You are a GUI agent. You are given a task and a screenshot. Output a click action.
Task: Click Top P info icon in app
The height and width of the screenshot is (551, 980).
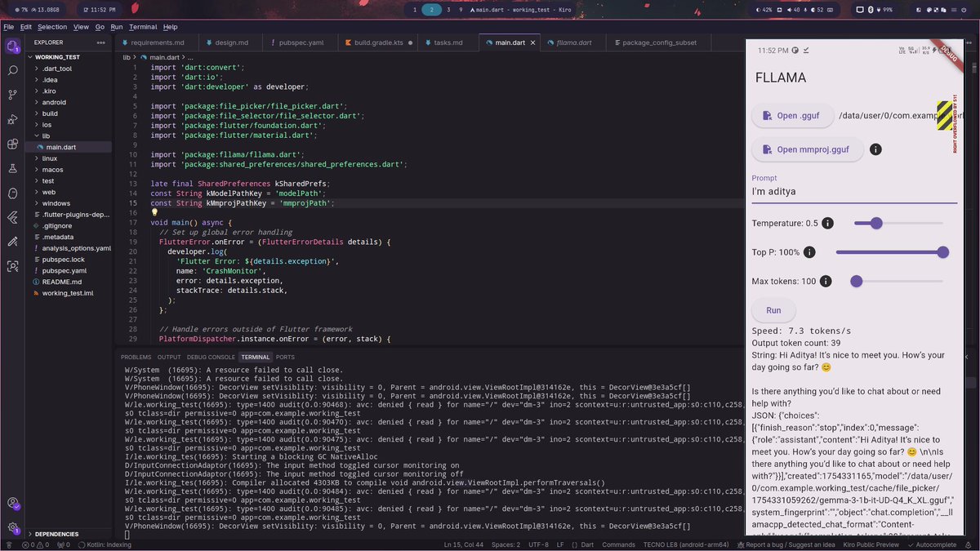click(809, 252)
